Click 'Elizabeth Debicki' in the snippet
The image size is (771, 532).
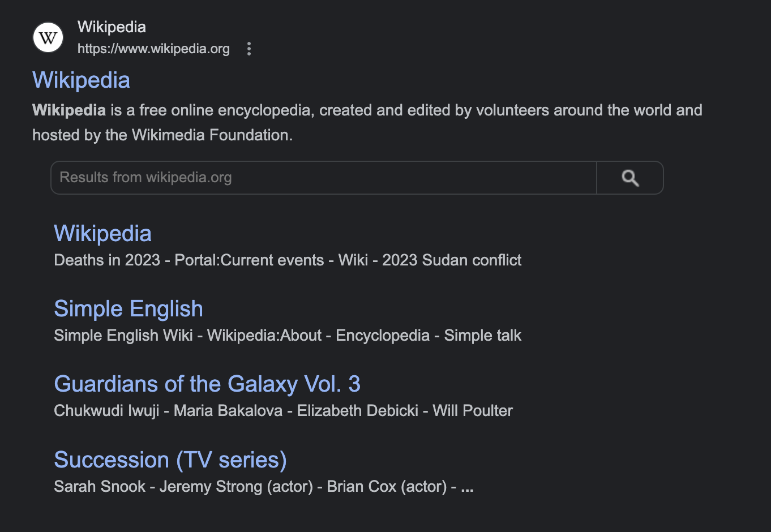pyautogui.click(x=358, y=411)
